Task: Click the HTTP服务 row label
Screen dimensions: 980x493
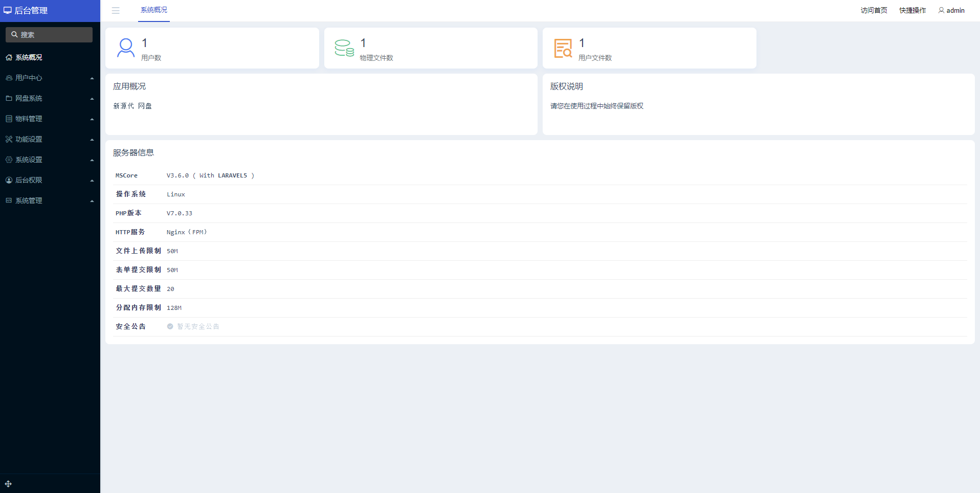Action: tap(130, 232)
